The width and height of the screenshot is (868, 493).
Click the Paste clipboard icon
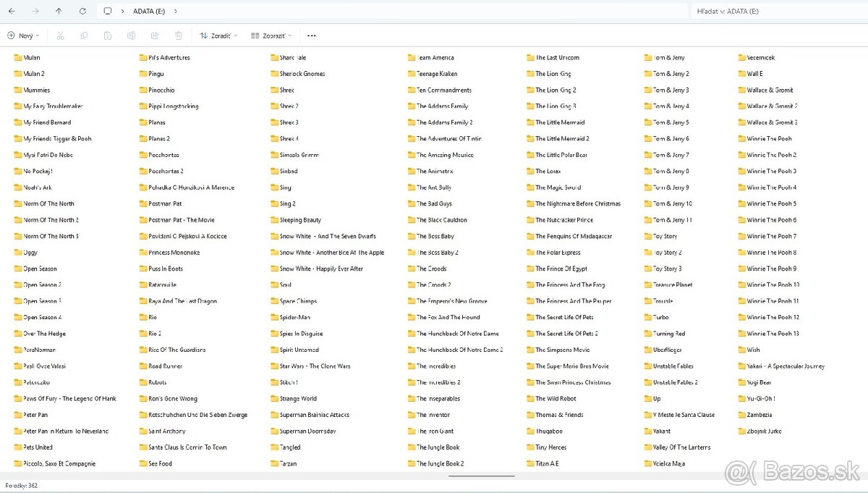(108, 35)
